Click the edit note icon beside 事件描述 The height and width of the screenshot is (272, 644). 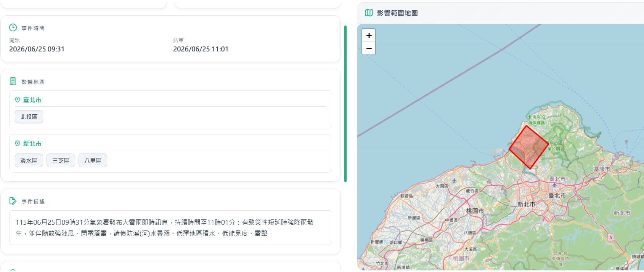click(13, 201)
